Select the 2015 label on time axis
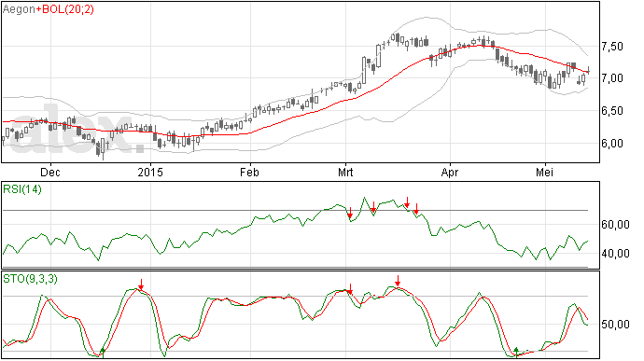This screenshot has width=644, height=361. (x=150, y=172)
